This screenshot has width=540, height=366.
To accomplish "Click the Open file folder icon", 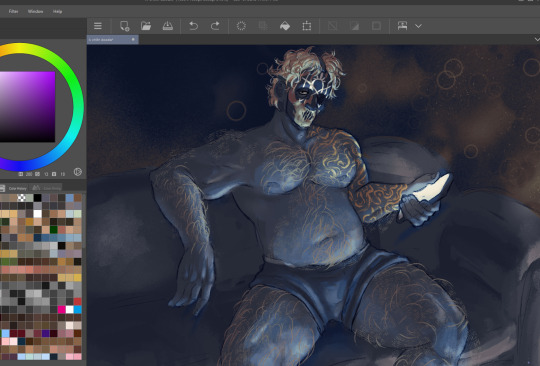I will (146, 26).
